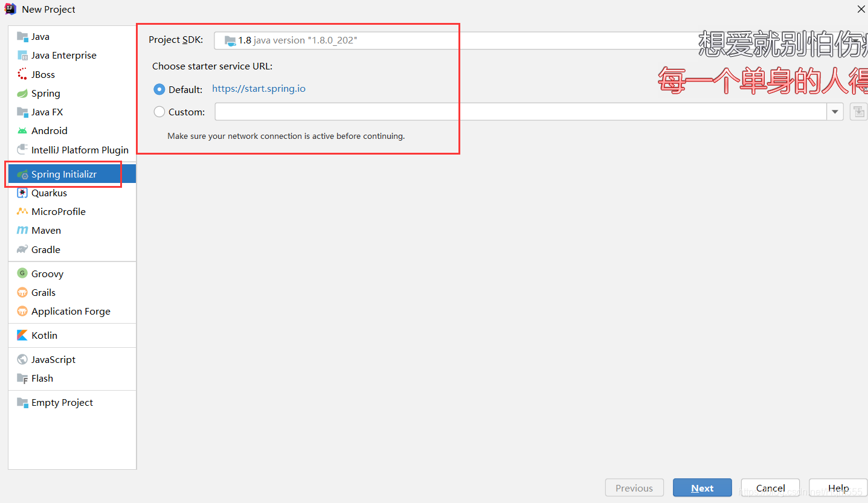Click the Spring Initializr icon

22,175
